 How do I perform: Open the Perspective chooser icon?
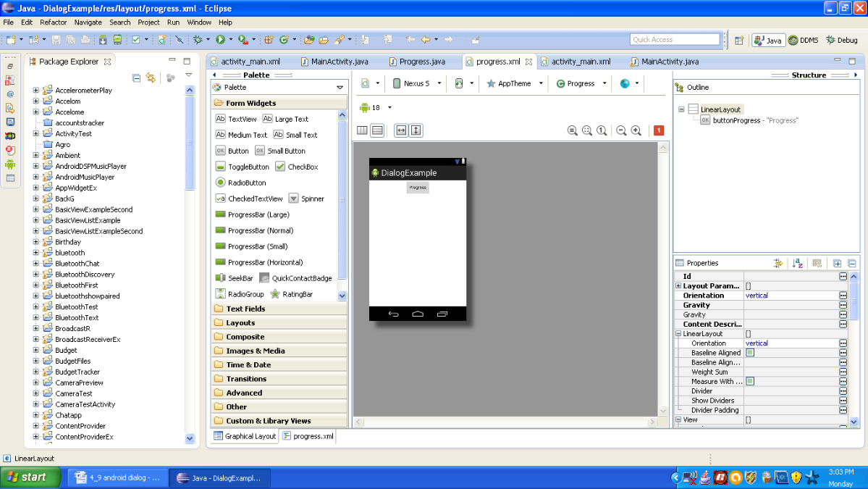click(739, 40)
